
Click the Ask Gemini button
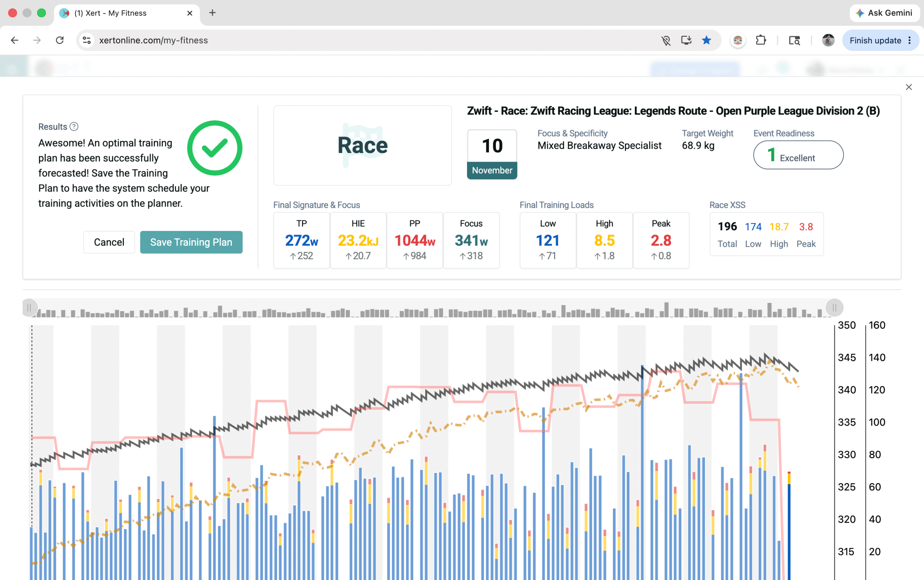click(884, 13)
